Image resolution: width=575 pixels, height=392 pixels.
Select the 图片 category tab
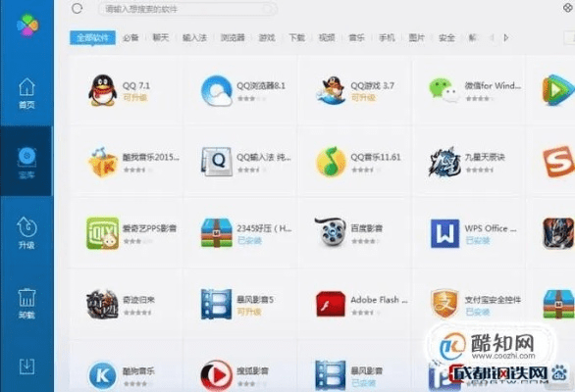tap(417, 37)
